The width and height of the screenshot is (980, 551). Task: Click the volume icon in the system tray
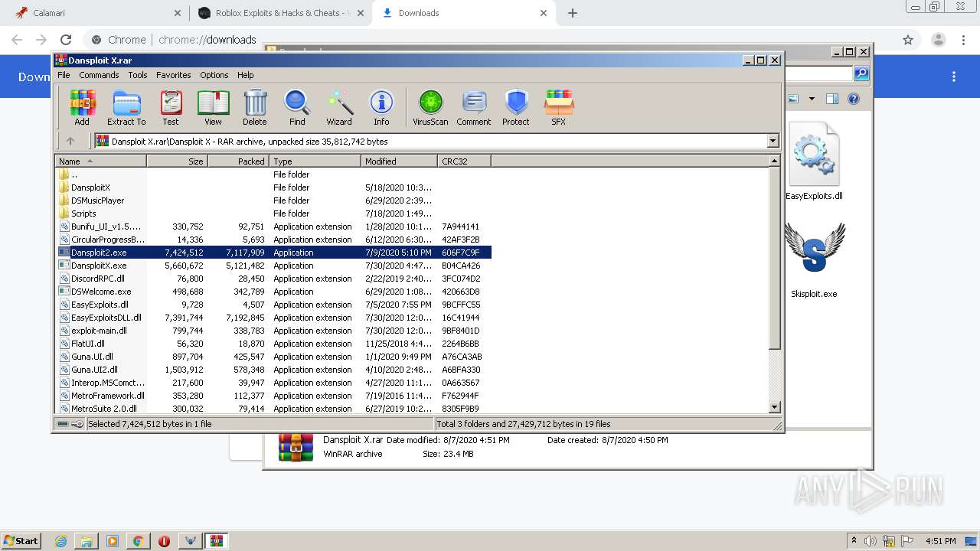coord(871,541)
